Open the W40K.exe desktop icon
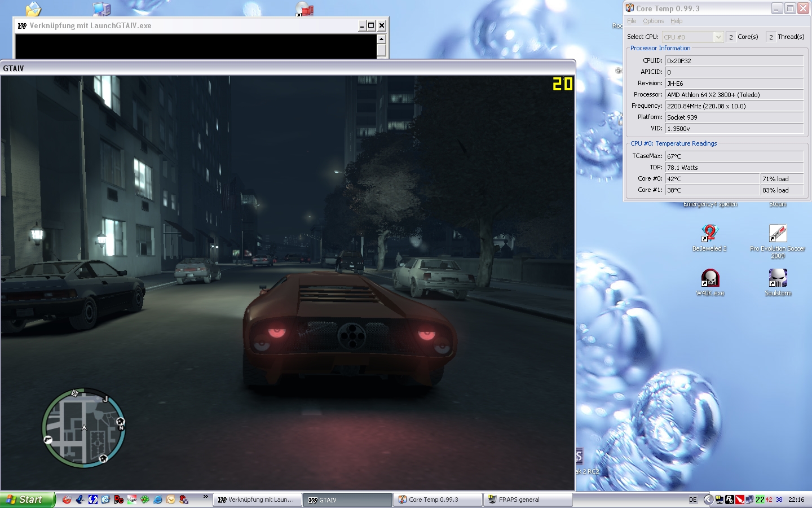Image resolution: width=812 pixels, height=508 pixels. pos(710,282)
